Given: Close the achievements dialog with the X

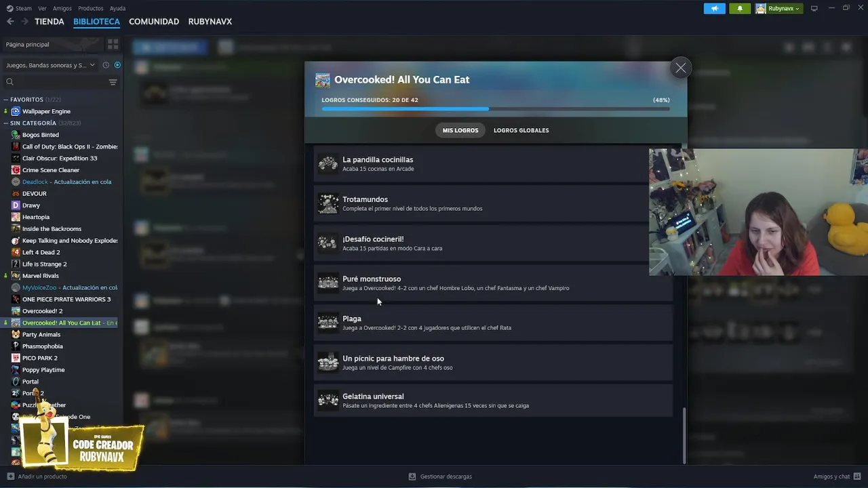Looking at the screenshot, I should point(680,68).
